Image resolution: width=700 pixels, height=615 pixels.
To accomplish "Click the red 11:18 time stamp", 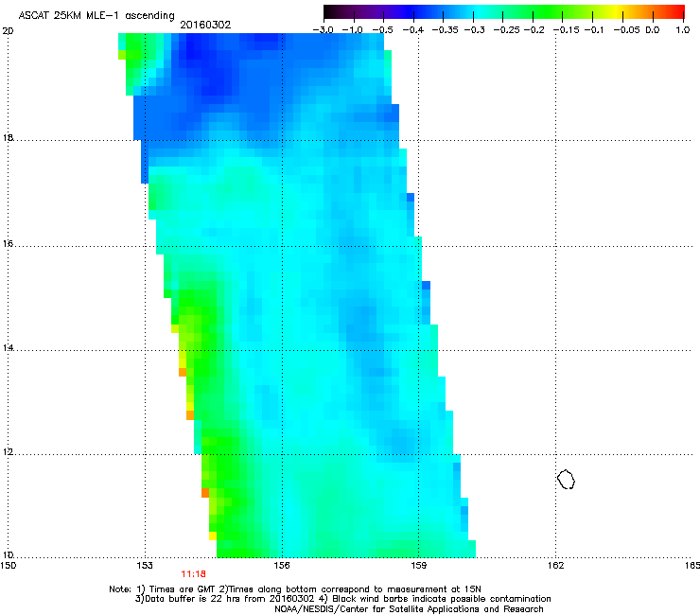I will [x=193, y=574].
